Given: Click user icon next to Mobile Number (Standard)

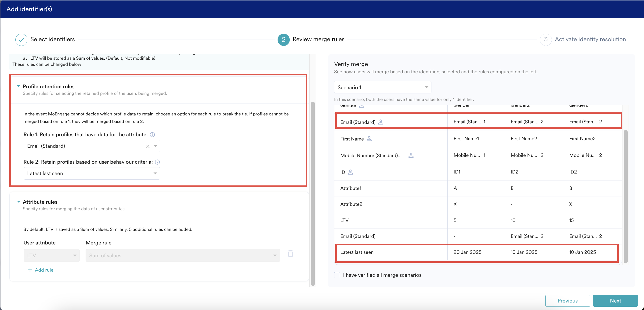Looking at the screenshot, I should [411, 155].
